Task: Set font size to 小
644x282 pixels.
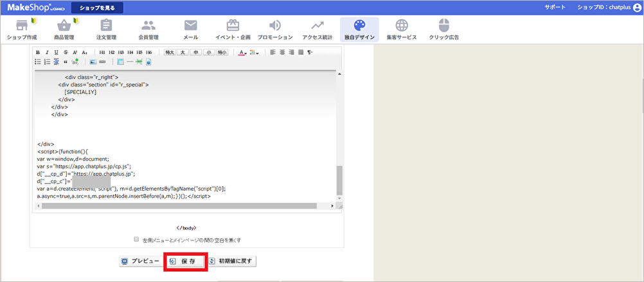Action: coord(209,53)
